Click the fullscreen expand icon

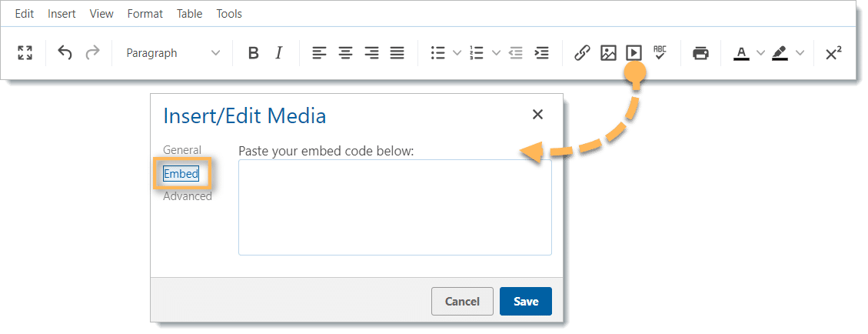(x=25, y=53)
